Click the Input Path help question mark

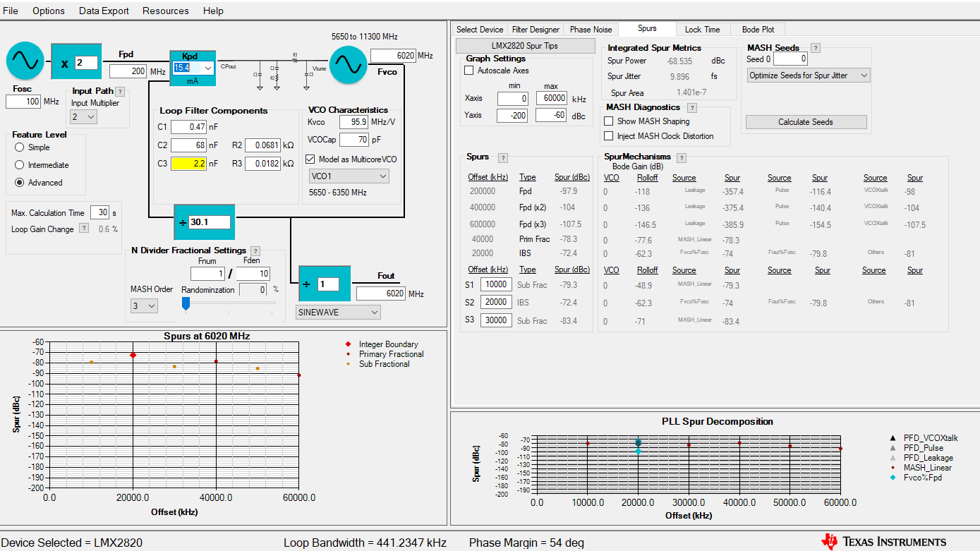click(x=120, y=92)
